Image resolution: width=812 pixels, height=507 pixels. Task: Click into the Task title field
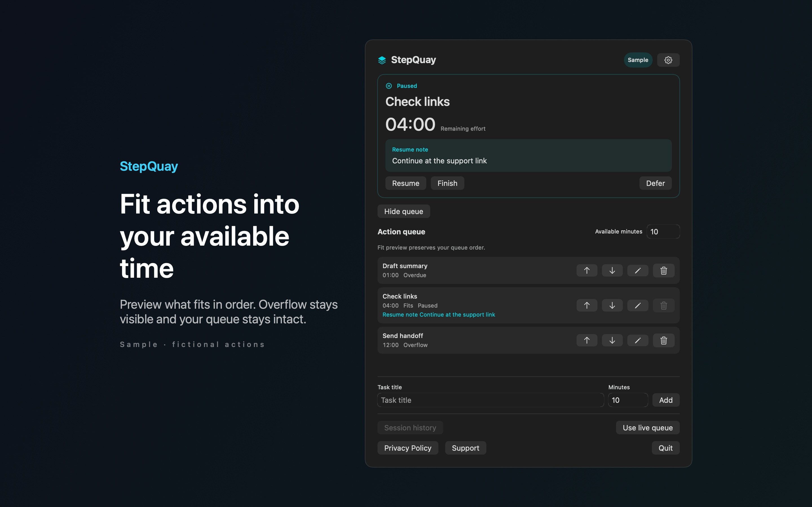coord(491,400)
